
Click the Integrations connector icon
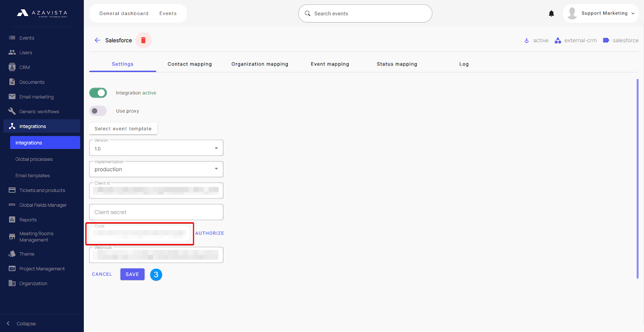[12, 126]
